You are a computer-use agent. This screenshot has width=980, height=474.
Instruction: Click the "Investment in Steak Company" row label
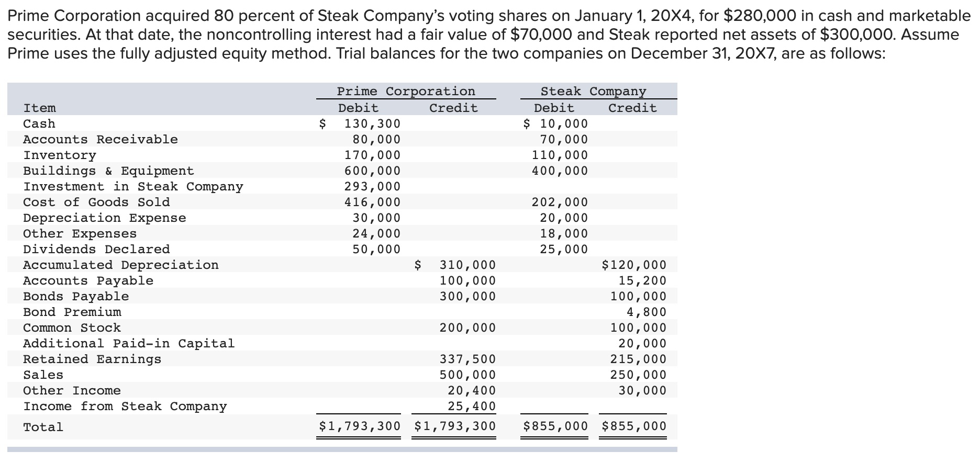coord(133,187)
